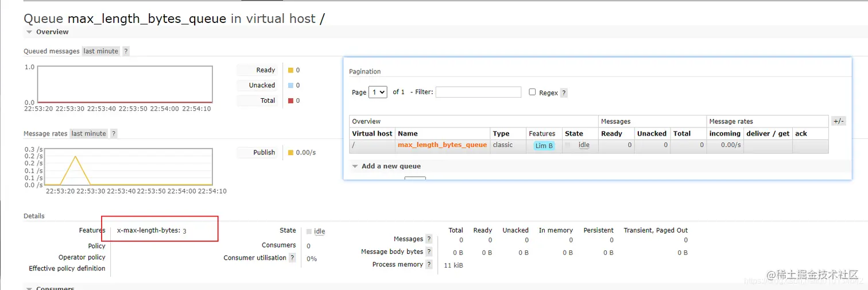Image resolution: width=868 pixels, height=290 pixels.
Task: Sort by Type column header
Action: pyautogui.click(x=501, y=133)
